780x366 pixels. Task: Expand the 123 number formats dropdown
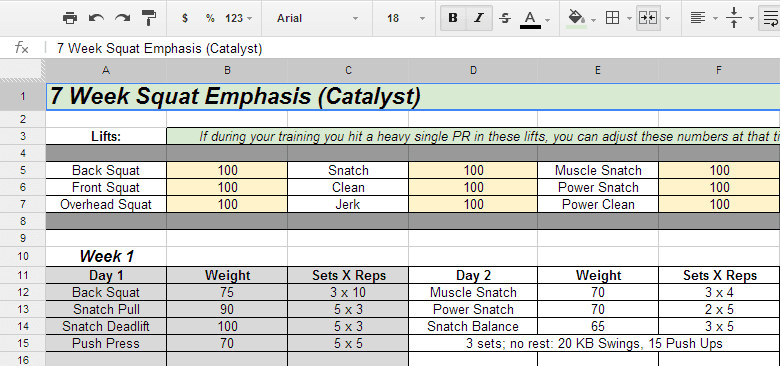click(238, 18)
